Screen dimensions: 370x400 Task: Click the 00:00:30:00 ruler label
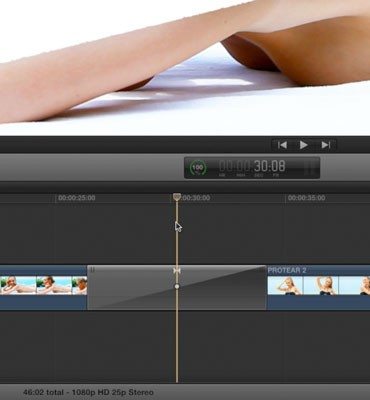pos(196,198)
